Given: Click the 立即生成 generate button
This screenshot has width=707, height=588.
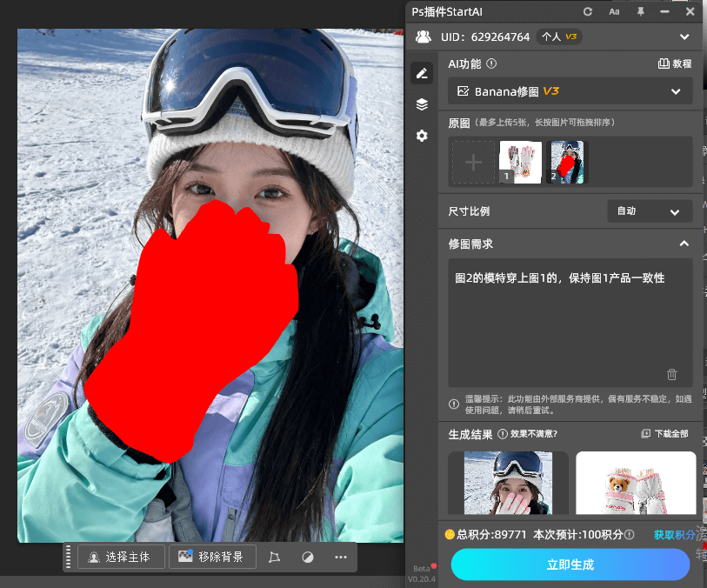Looking at the screenshot, I should (x=570, y=565).
